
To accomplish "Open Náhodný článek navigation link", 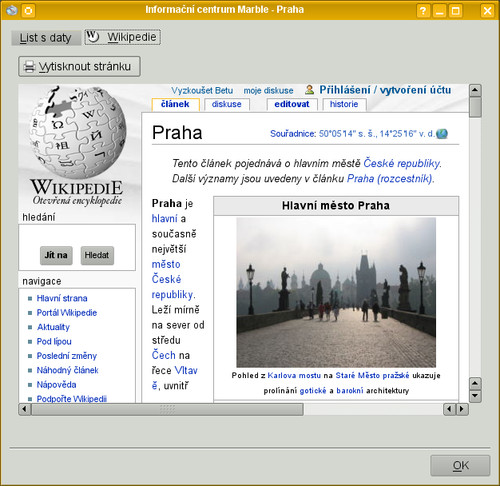I will [x=67, y=370].
